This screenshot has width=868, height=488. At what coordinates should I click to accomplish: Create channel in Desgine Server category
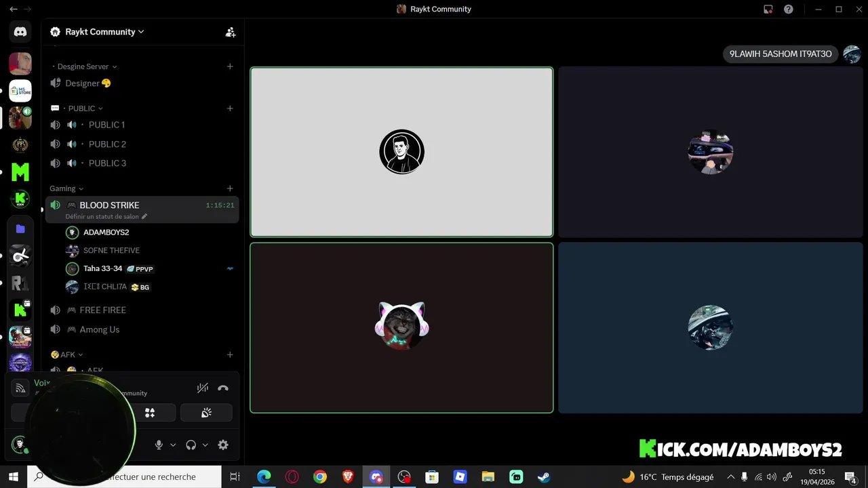click(230, 66)
